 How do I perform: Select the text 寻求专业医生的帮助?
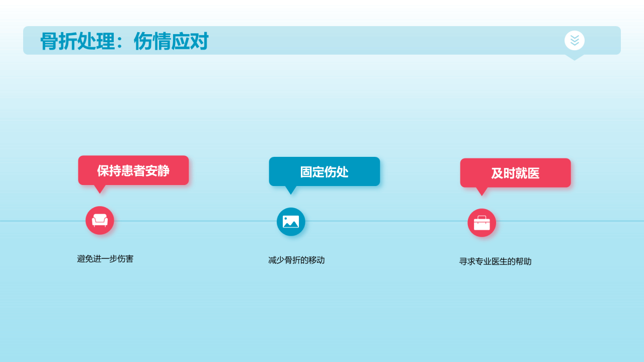[495, 261]
